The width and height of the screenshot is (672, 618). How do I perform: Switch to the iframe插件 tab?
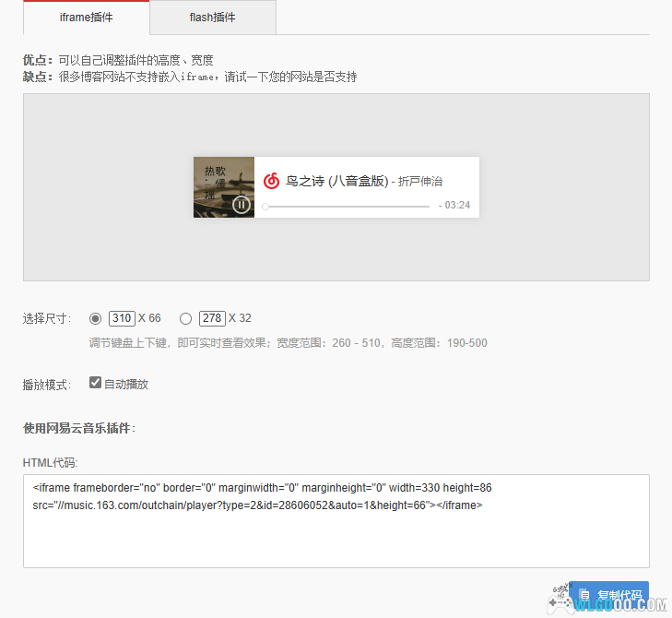pyautogui.click(x=86, y=18)
